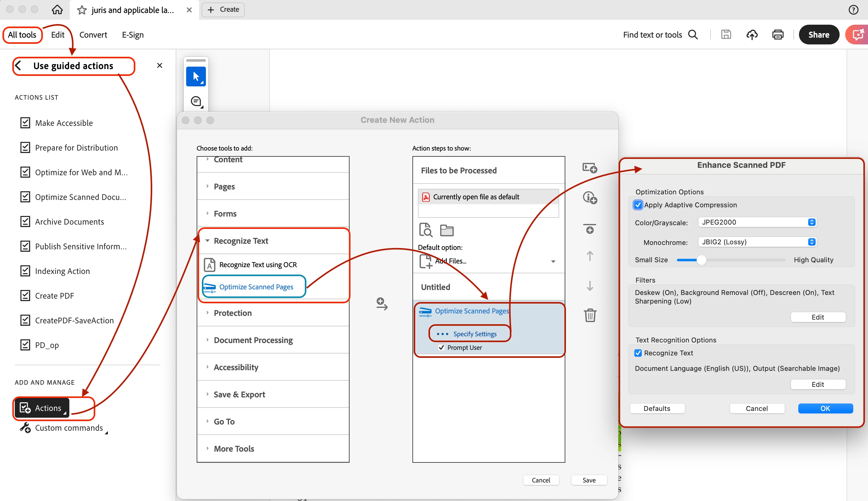Open the Convert menu tab
Viewport: 868px width, 501px height.
93,35
